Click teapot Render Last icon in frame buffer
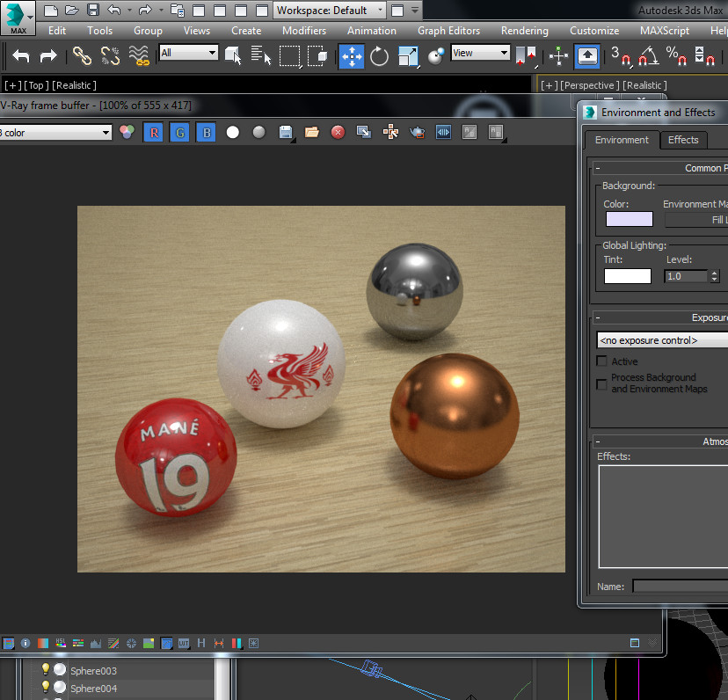Viewport: 728px width, 700px height. (417, 133)
